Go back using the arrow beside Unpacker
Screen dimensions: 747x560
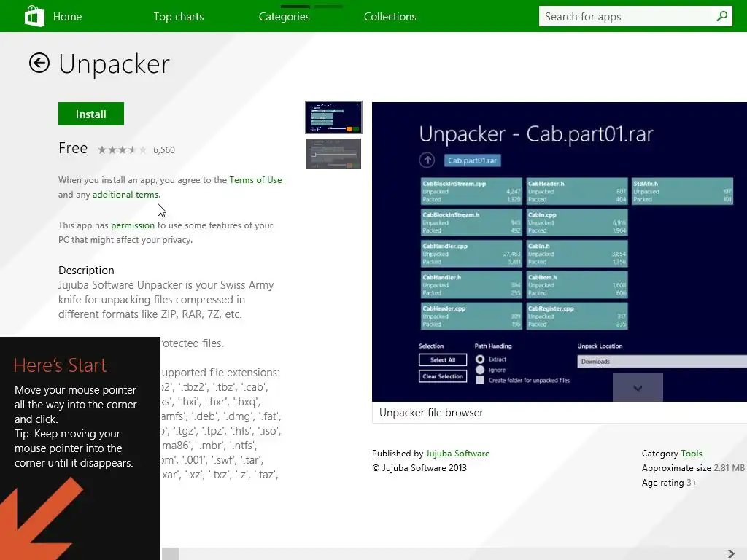[39, 63]
